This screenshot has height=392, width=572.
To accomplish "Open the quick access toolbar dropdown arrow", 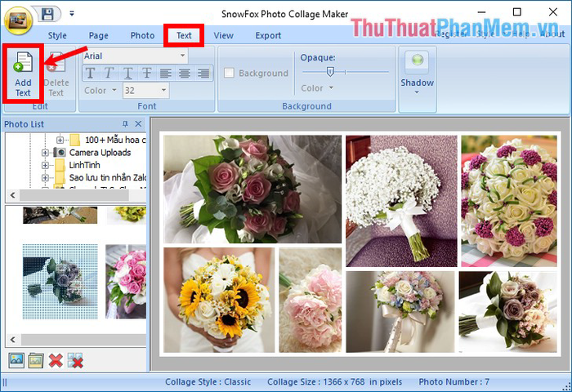I will click(72, 14).
